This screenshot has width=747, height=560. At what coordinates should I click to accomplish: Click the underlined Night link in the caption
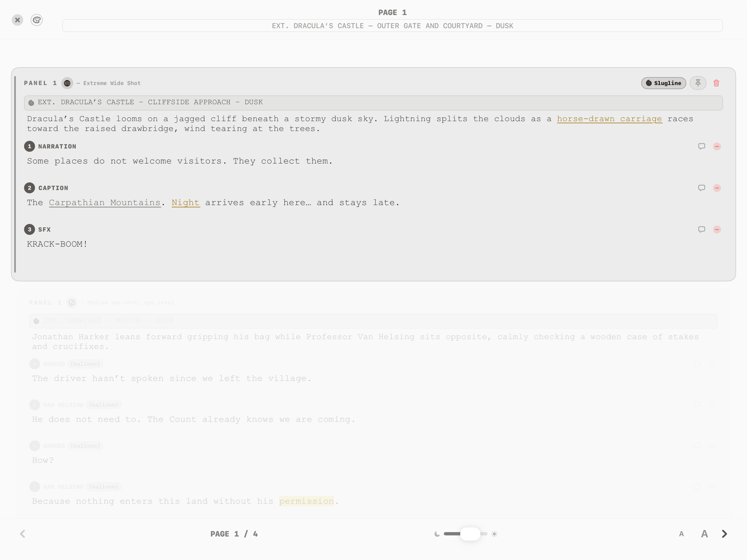[186, 203]
